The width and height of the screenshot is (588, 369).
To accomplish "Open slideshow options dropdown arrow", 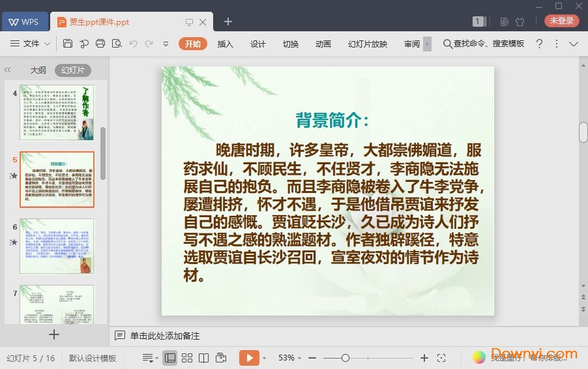I will click(265, 358).
